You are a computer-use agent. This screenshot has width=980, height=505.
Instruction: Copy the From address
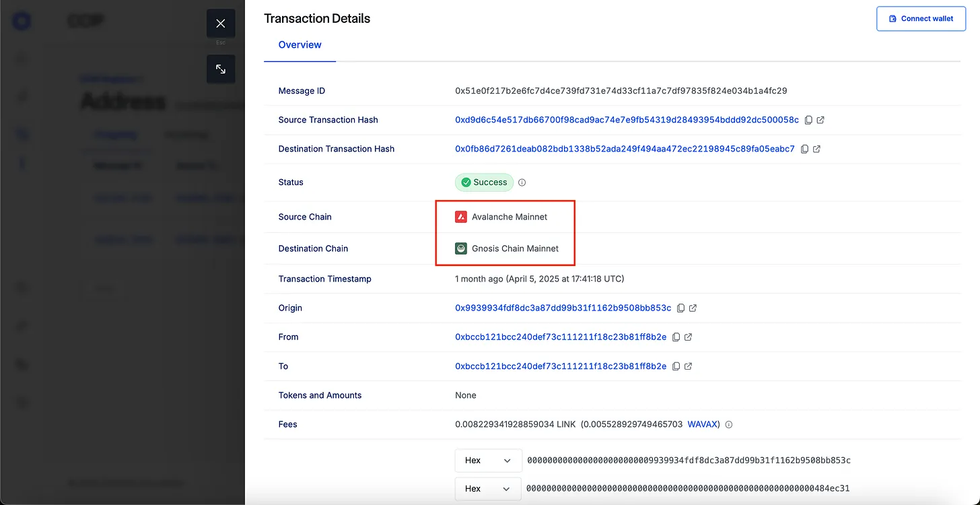click(676, 337)
